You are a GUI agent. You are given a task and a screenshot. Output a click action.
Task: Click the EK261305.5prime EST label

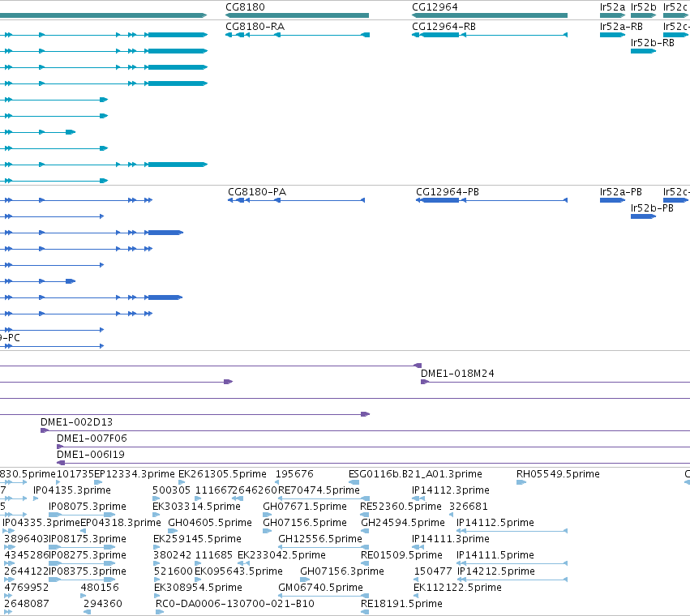[222, 474]
